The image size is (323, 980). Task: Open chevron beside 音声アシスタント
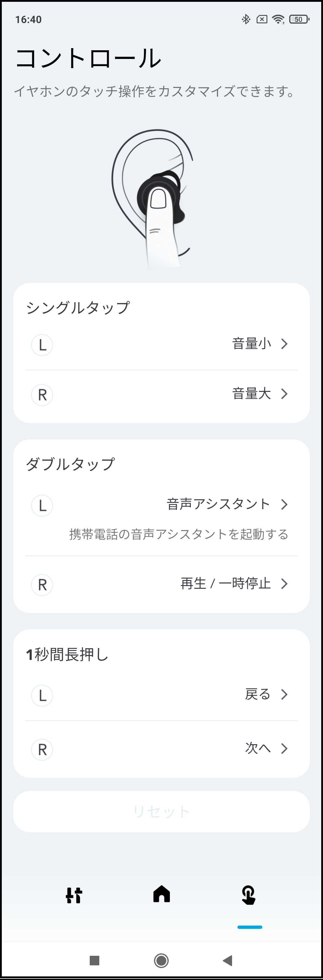click(284, 504)
